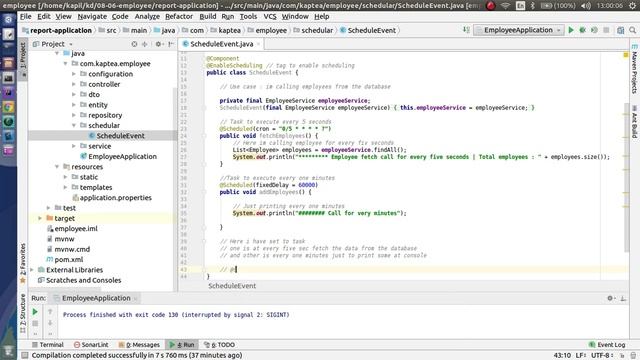Toggle the 6: TODO tool window
The height and width of the screenshot is (360, 640).
click(x=219, y=344)
